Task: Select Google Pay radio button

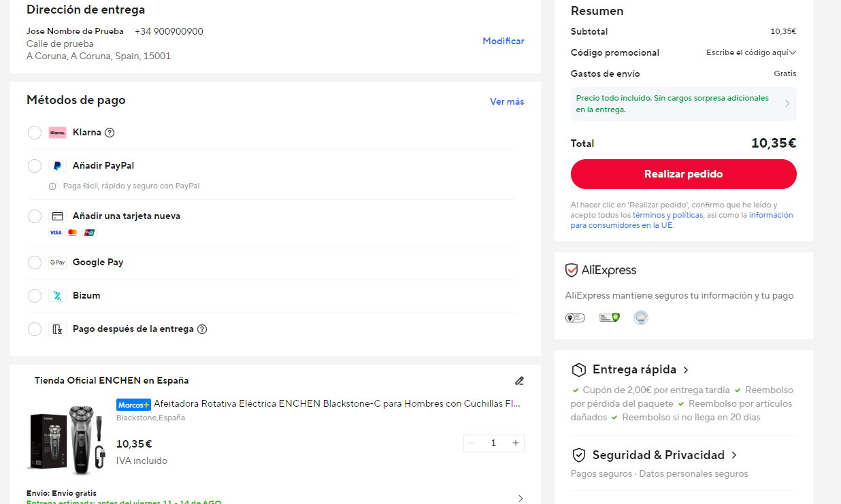Action: (35, 263)
